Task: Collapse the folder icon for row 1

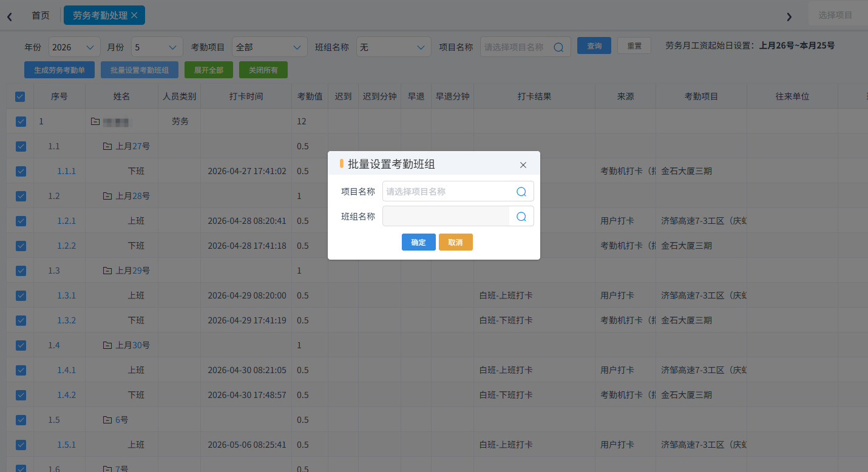Action: [95, 121]
